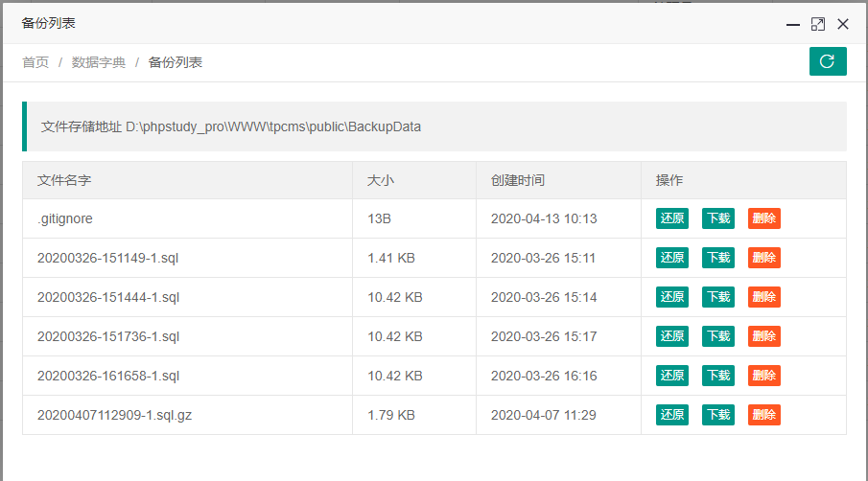Click the green refresh icon button
Screen dimensions: 868x481
click(827, 61)
